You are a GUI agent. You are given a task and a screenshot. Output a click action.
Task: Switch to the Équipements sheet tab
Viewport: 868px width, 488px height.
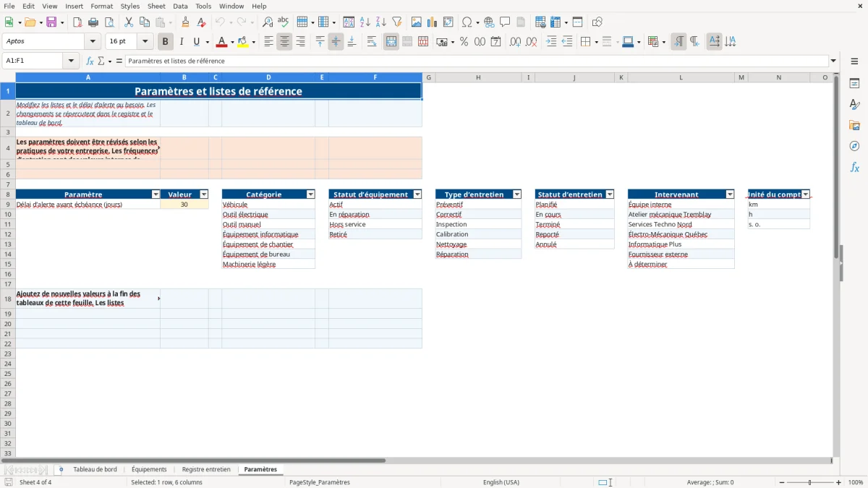pos(149,469)
